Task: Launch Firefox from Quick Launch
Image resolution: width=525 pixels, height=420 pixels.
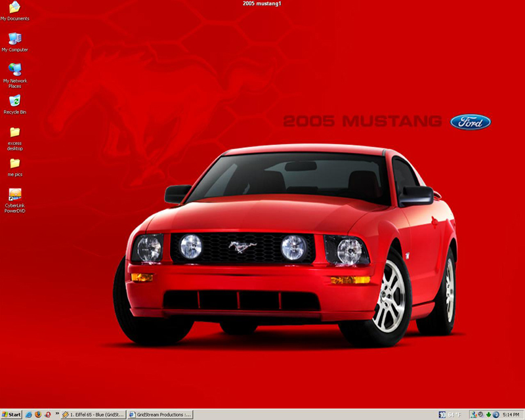Action: pos(38,415)
